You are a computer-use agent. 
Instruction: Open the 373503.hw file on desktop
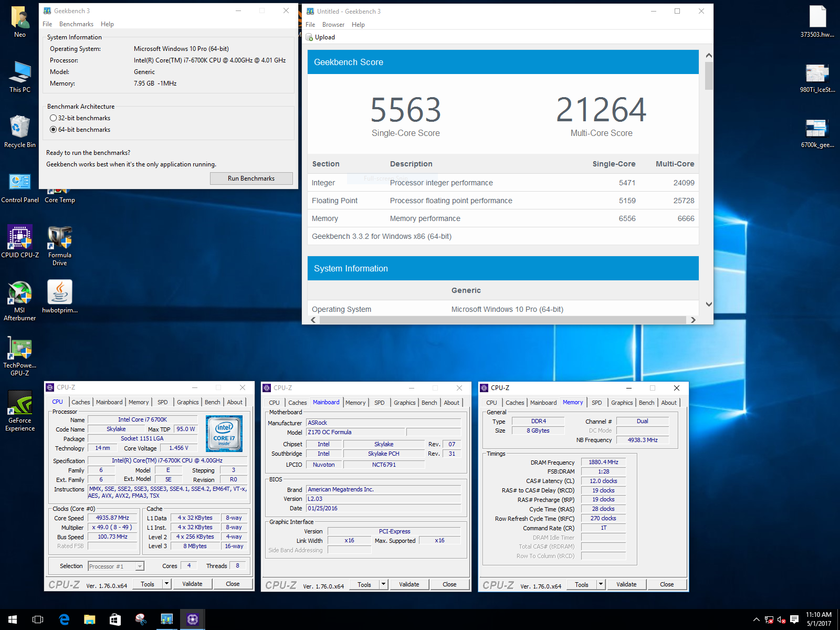(x=817, y=22)
